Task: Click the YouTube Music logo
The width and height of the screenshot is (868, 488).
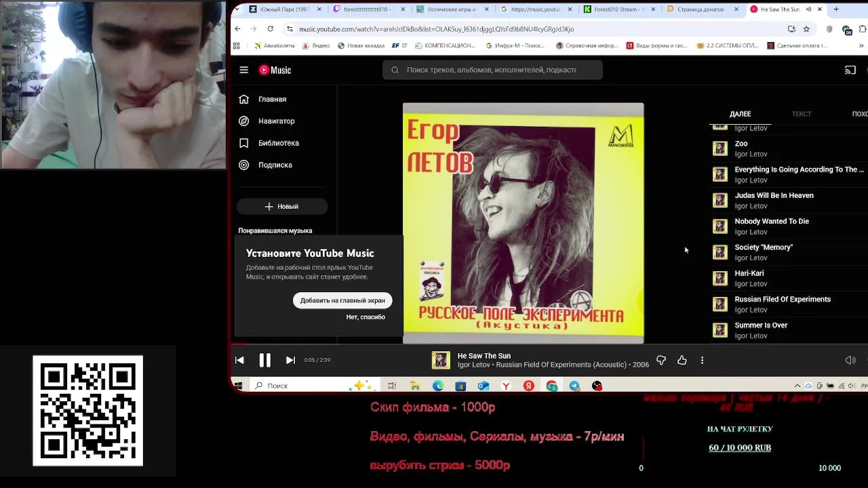Action: [275, 70]
